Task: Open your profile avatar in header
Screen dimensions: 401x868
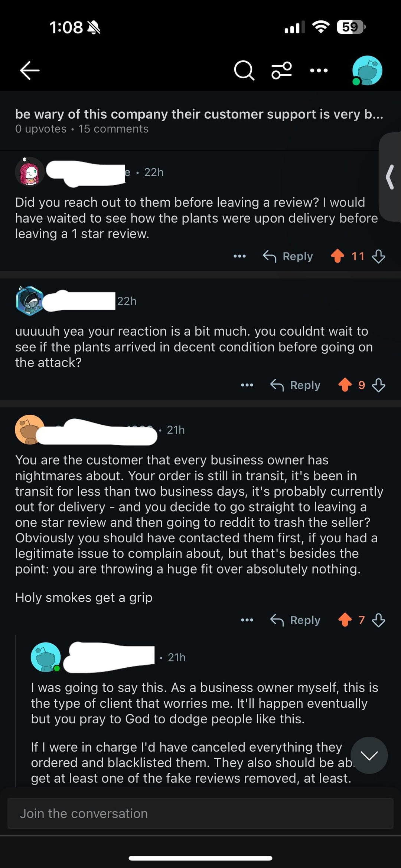Action: (367, 70)
